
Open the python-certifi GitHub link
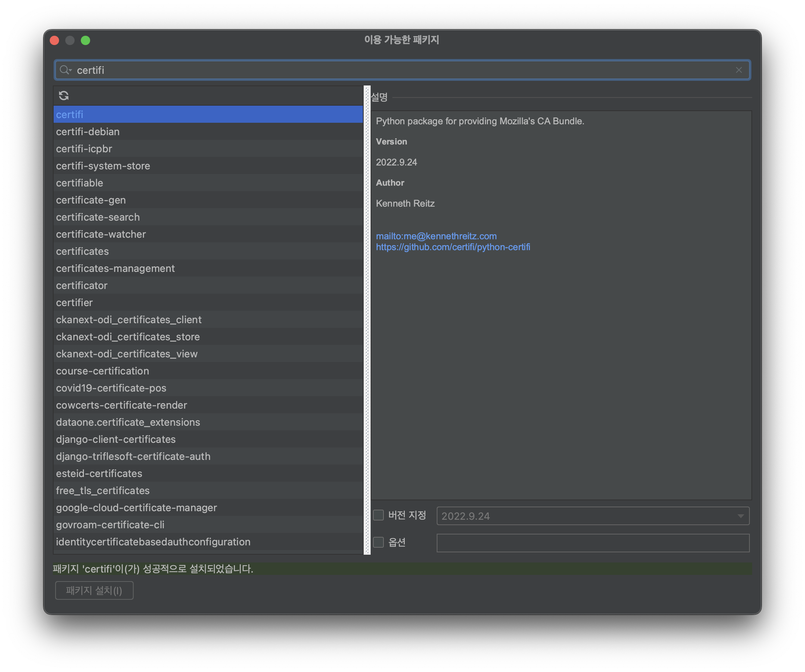(x=453, y=247)
